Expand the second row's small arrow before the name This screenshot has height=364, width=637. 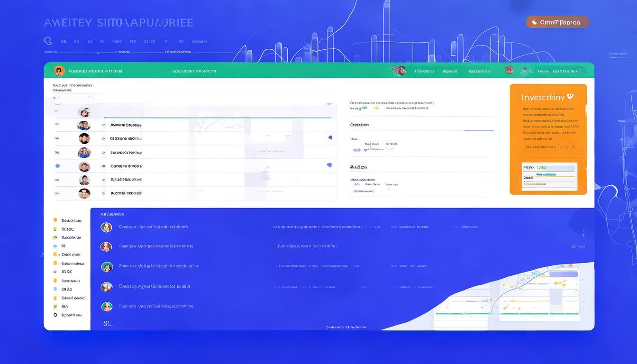pyautogui.click(x=103, y=125)
